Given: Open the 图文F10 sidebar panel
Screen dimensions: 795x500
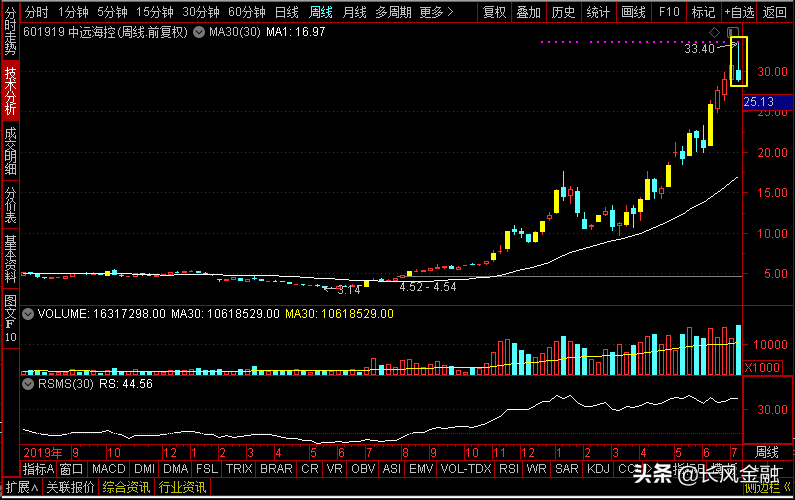Looking at the screenshot, I should click(x=10, y=317).
